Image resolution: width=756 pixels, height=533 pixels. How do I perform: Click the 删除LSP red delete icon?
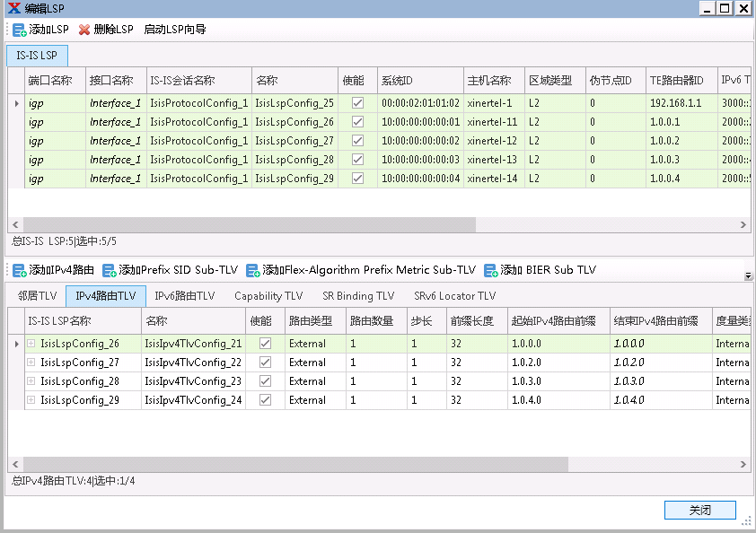tap(84, 30)
